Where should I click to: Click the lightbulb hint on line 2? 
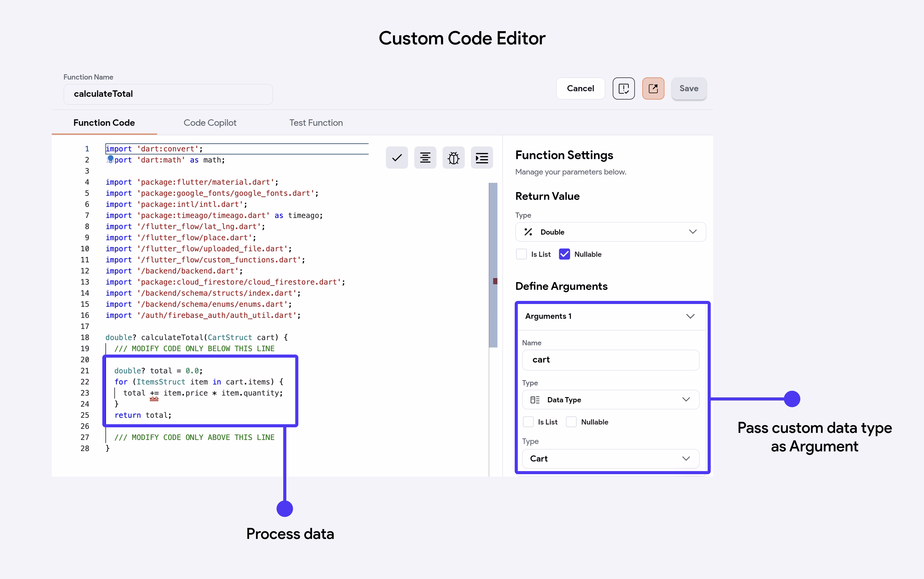110,159
